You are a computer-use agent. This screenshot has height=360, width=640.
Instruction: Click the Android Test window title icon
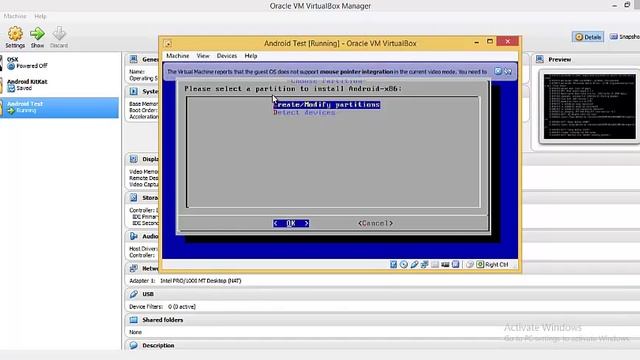pos(168,43)
